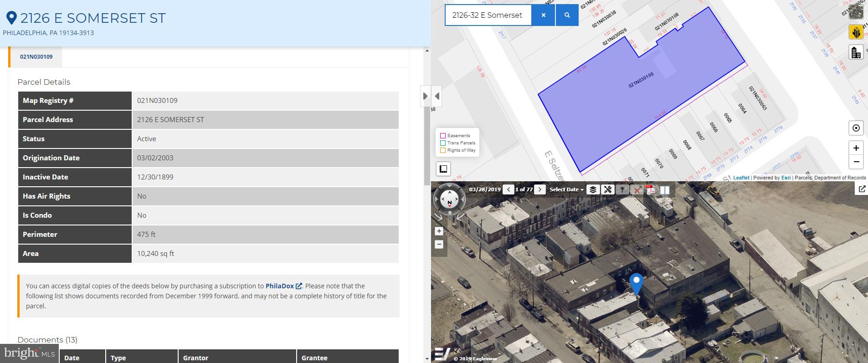The image size is (868, 363).
Task: Open the imagery layers stack icon
Action: click(592, 189)
